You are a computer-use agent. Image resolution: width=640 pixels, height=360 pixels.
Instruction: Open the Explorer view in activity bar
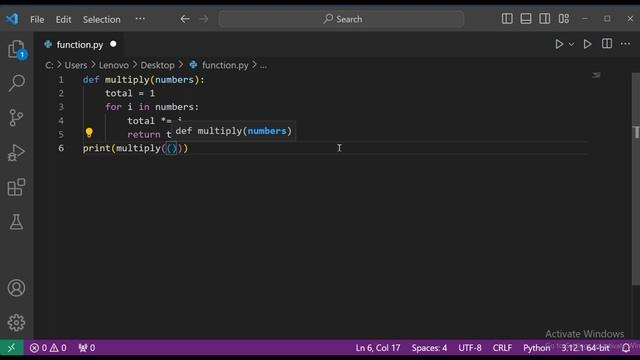coord(16,49)
